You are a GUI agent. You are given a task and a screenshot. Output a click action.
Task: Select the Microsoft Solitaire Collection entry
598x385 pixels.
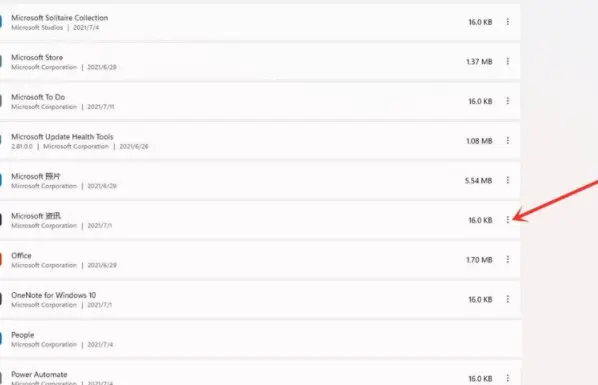coord(260,22)
